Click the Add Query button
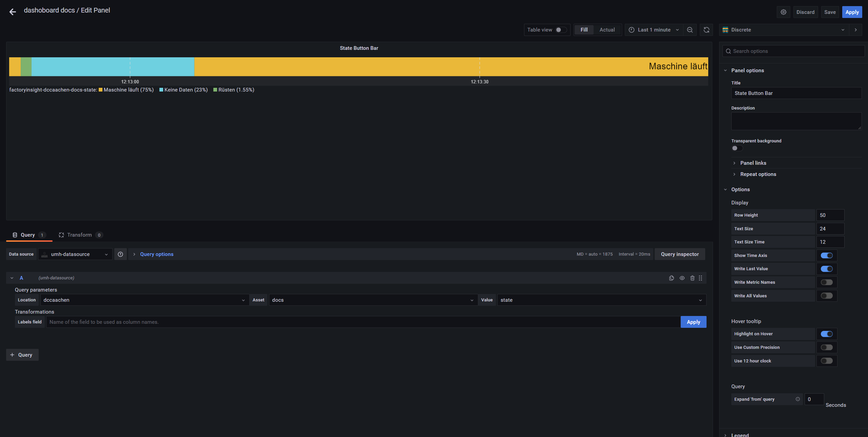868x437 pixels. click(x=22, y=355)
